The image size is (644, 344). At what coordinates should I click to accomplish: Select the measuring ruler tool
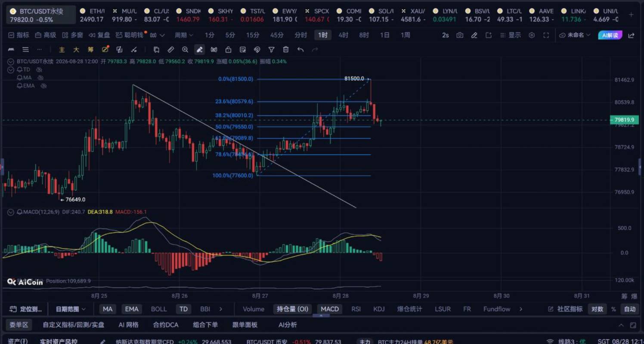(x=170, y=50)
